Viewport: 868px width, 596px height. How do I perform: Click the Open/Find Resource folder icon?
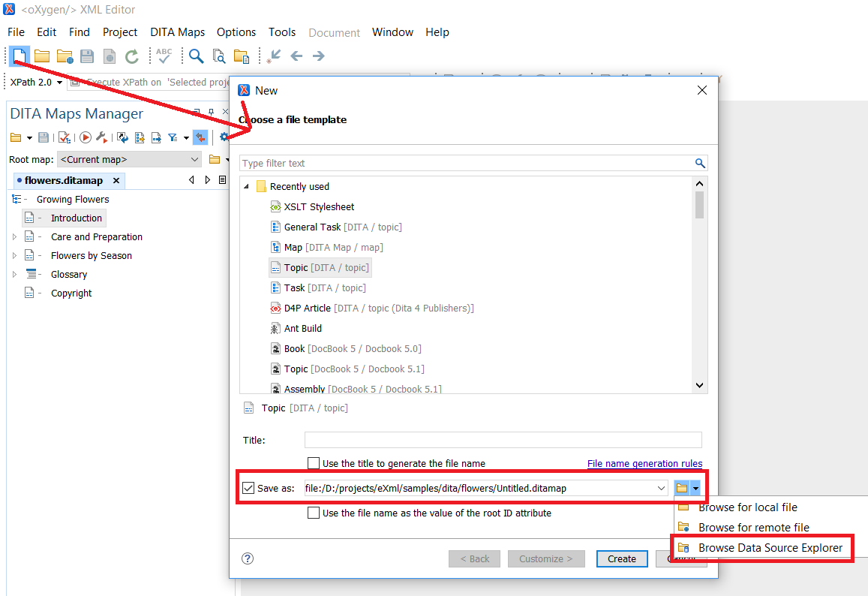click(x=242, y=56)
